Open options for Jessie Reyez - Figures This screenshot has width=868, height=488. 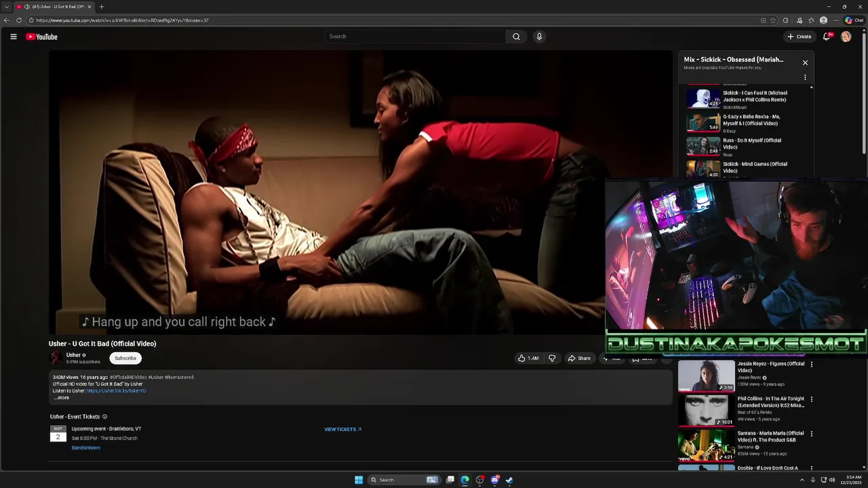(x=812, y=365)
